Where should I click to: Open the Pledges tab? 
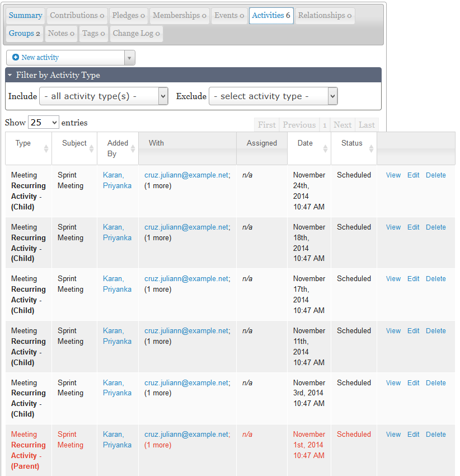click(129, 16)
